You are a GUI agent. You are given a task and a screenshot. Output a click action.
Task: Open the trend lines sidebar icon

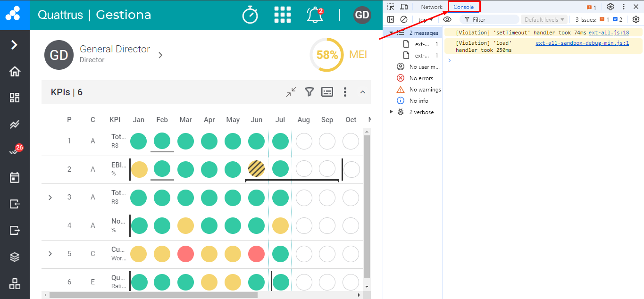pos(15,125)
